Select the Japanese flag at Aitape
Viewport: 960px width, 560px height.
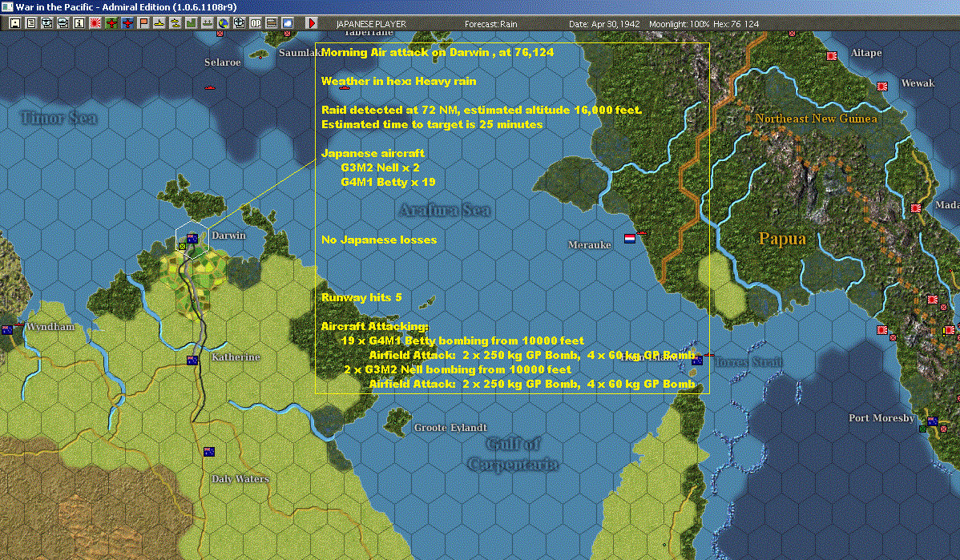pos(832,56)
